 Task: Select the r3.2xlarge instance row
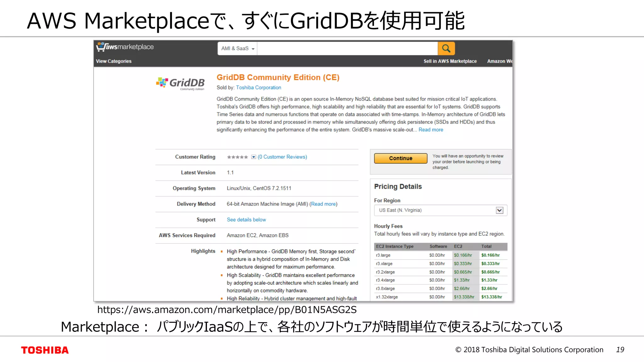[x=441, y=272]
